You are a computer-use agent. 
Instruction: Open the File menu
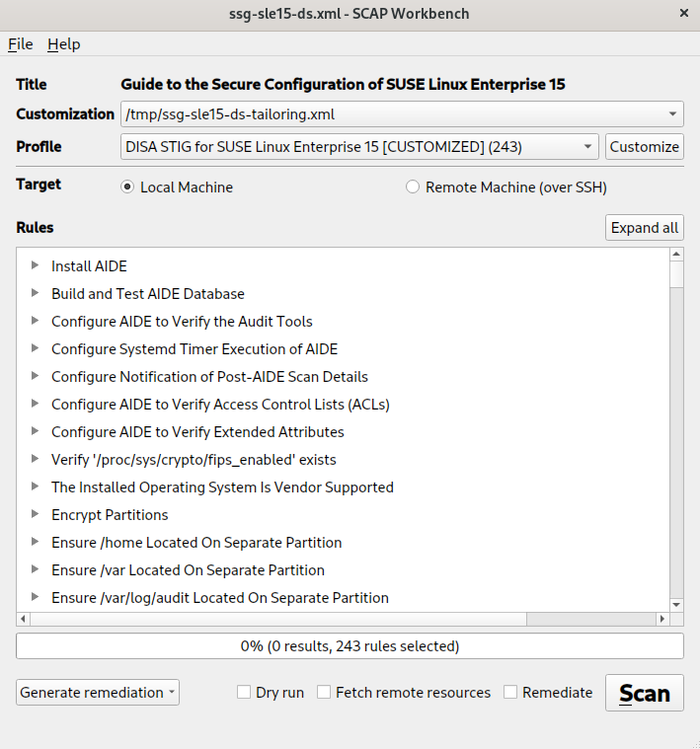click(21, 44)
